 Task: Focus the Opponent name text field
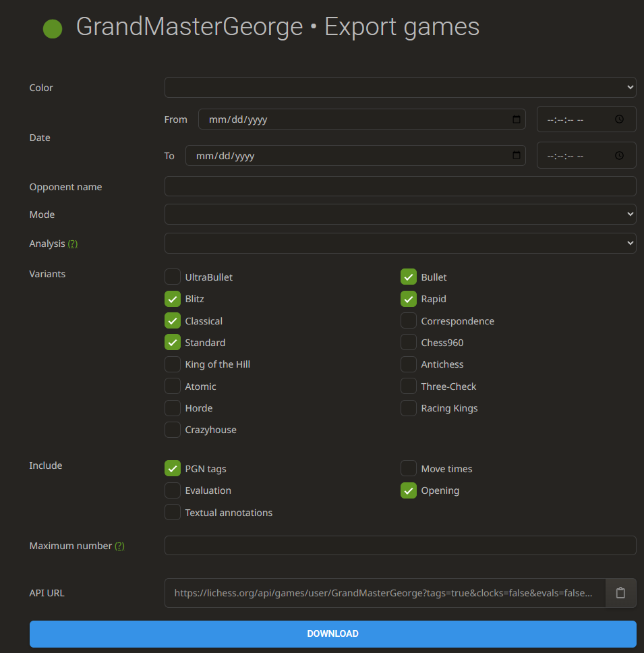tap(400, 187)
